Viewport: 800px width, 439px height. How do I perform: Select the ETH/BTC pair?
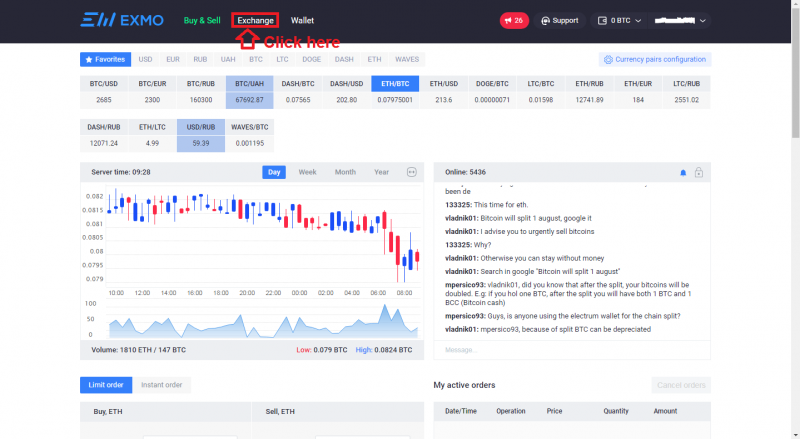[x=395, y=92]
